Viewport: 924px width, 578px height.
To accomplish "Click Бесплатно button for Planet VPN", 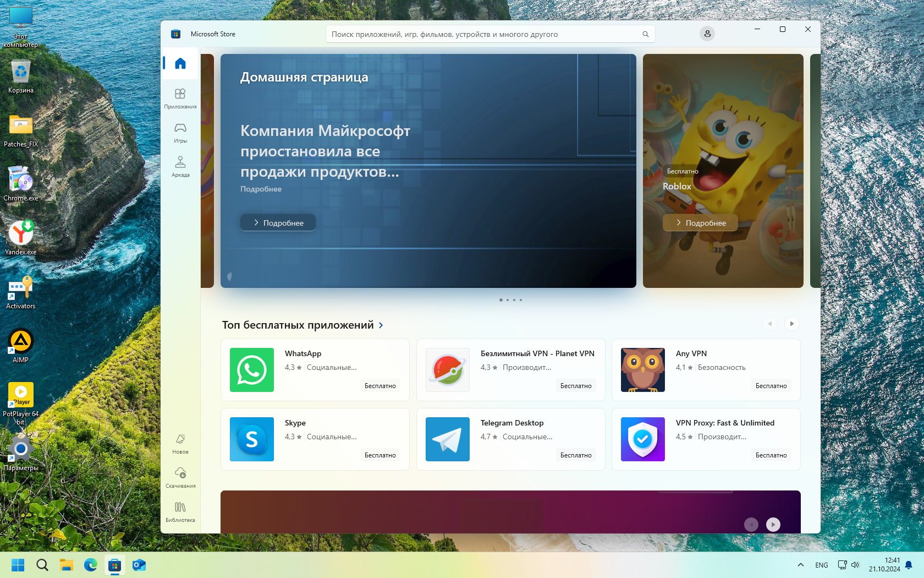I will coord(576,386).
